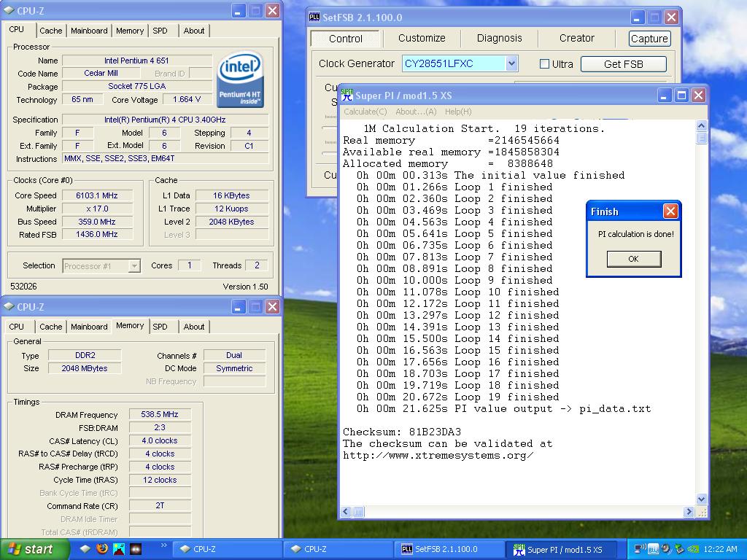Click the dark quick launch icon before the chevron

tap(135, 549)
